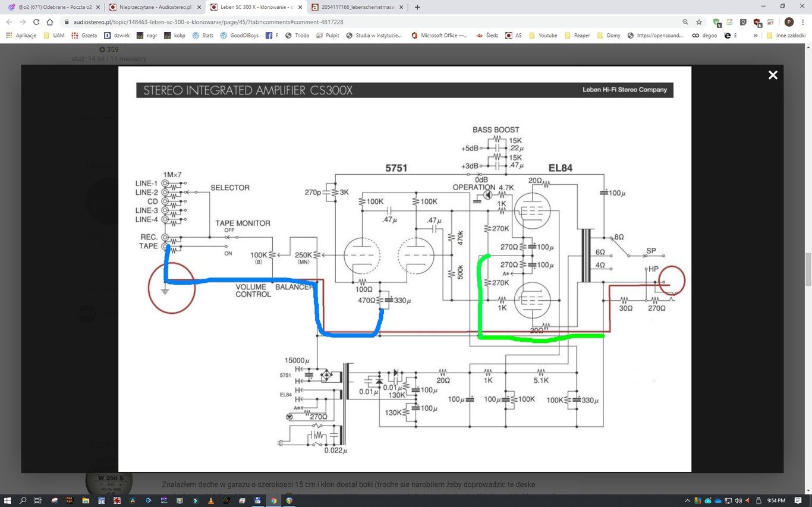This screenshot has height=507, width=812.
Task: Open Windows taskbar search
Action: click(23, 500)
